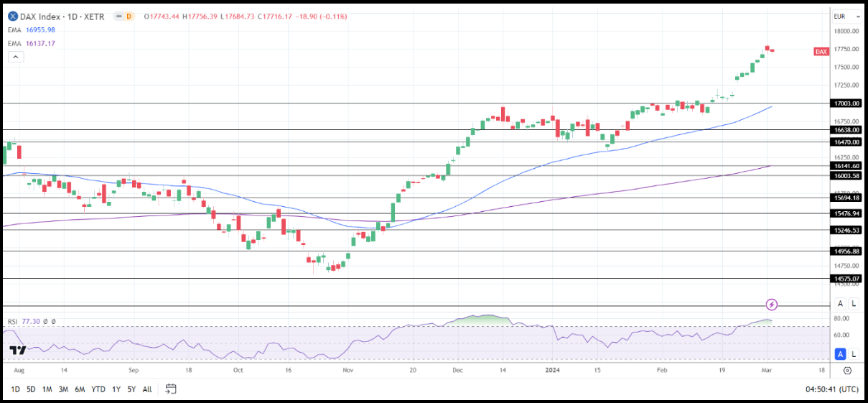The width and height of the screenshot is (868, 403).
Task: Select the YTD time range
Action: pyautogui.click(x=98, y=389)
